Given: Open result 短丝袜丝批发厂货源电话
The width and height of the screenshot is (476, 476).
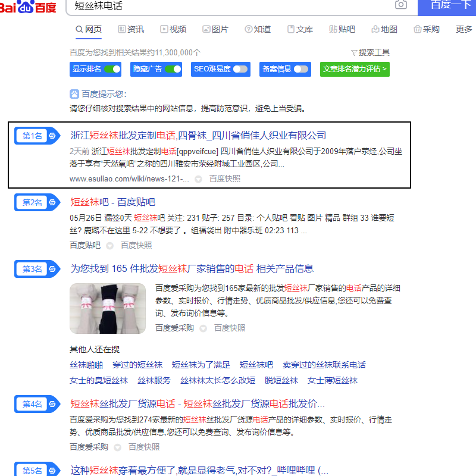Looking at the screenshot, I should (198, 404).
